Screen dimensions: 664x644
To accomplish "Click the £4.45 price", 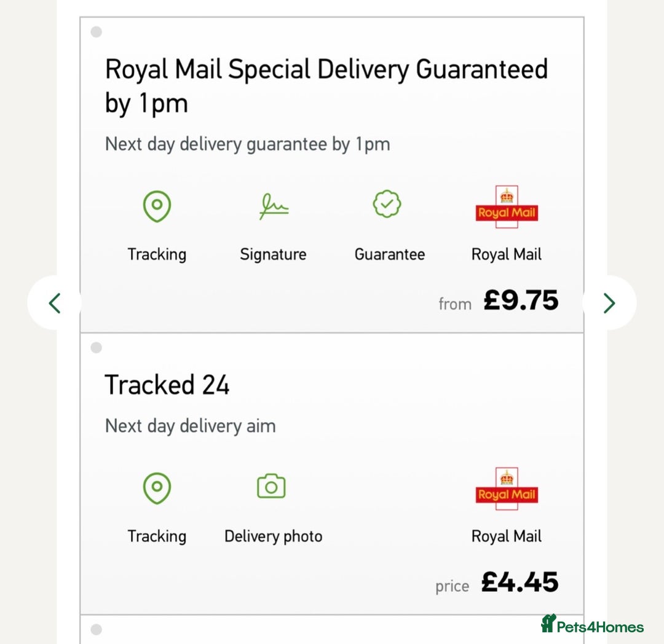I will (x=520, y=583).
